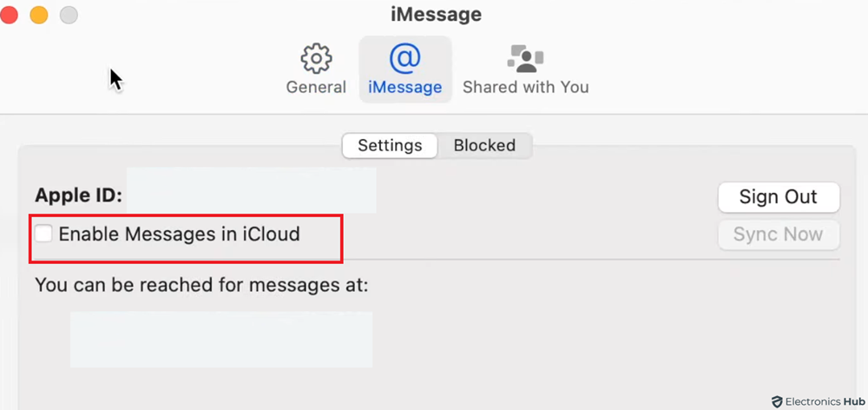868x410 pixels.
Task: Switch to the Blocked segment
Action: pos(484,146)
